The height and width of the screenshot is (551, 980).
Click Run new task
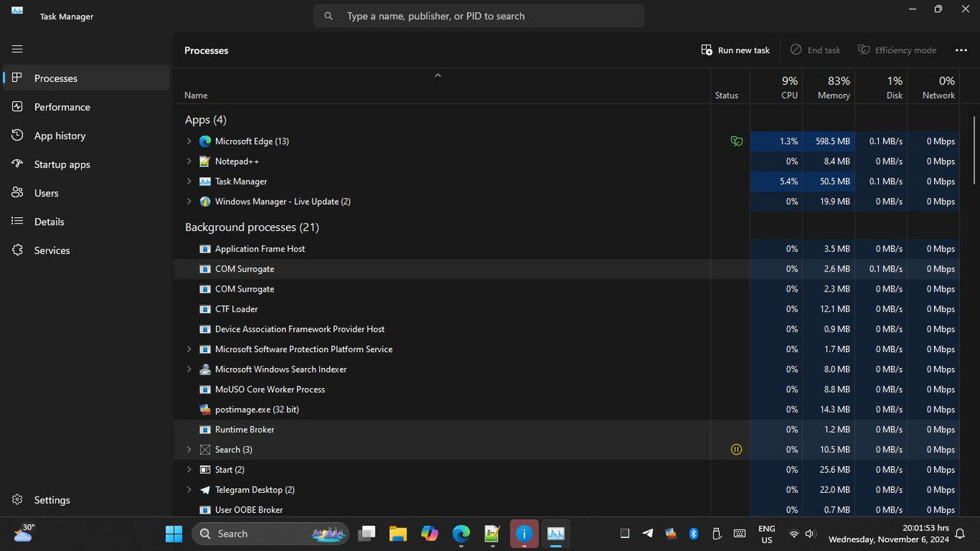pyautogui.click(x=735, y=50)
